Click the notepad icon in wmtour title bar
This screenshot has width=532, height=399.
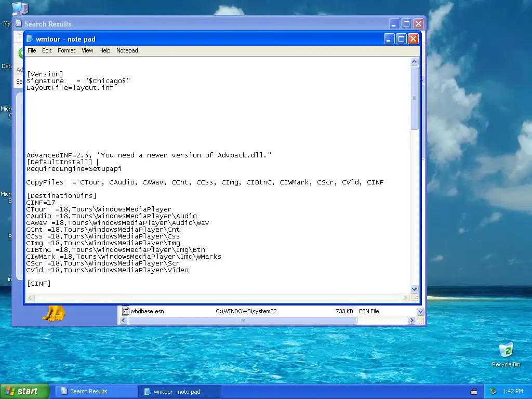click(30, 38)
